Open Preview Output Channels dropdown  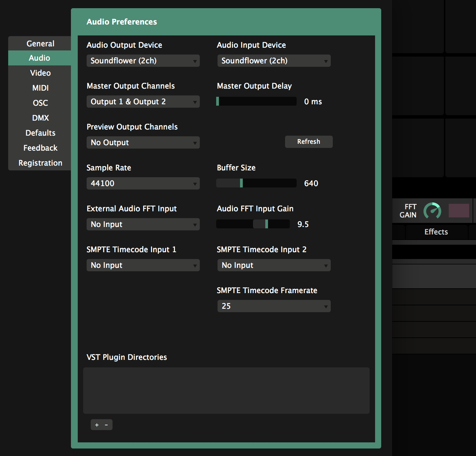point(143,142)
